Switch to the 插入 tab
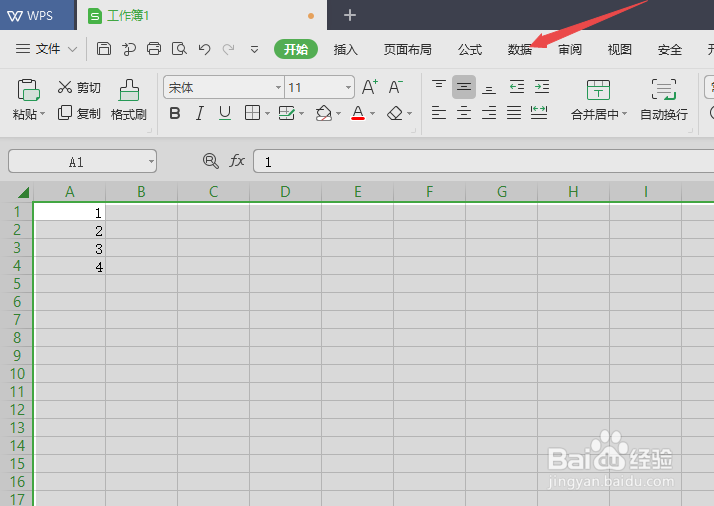 [x=346, y=49]
